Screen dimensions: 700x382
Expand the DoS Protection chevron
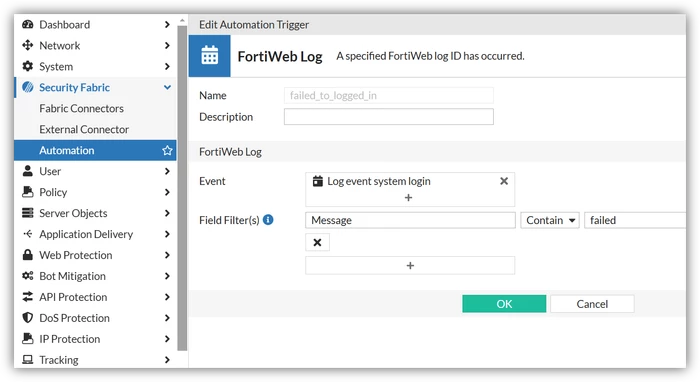click(167, 318)
